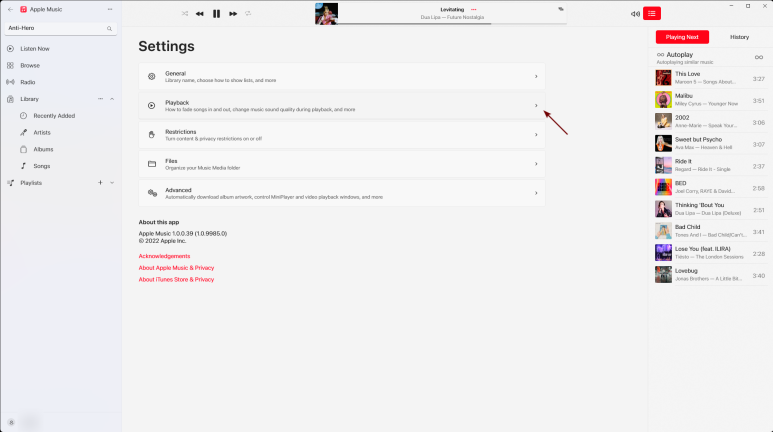Select Lose You (feat. ILIRA) in queue
773x432 pixels.
pyautogui.click(x=710, y=252)
